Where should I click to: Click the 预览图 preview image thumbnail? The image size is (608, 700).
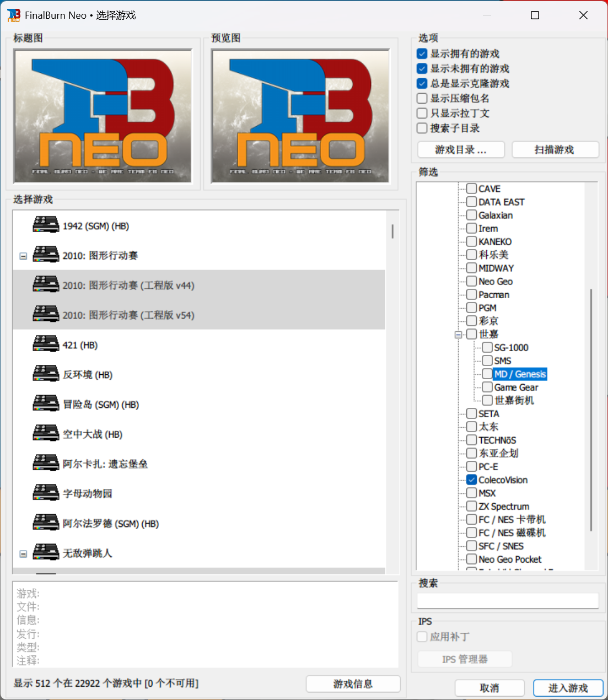point(300,116)
